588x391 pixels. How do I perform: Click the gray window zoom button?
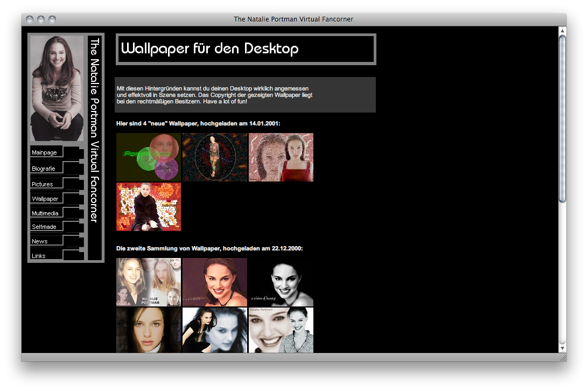pos(52,19)
